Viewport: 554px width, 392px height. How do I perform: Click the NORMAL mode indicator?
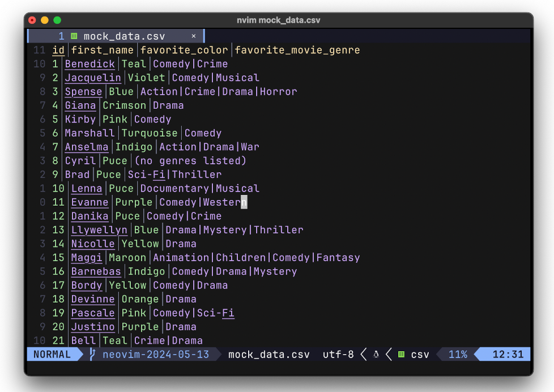click(54, 355)
